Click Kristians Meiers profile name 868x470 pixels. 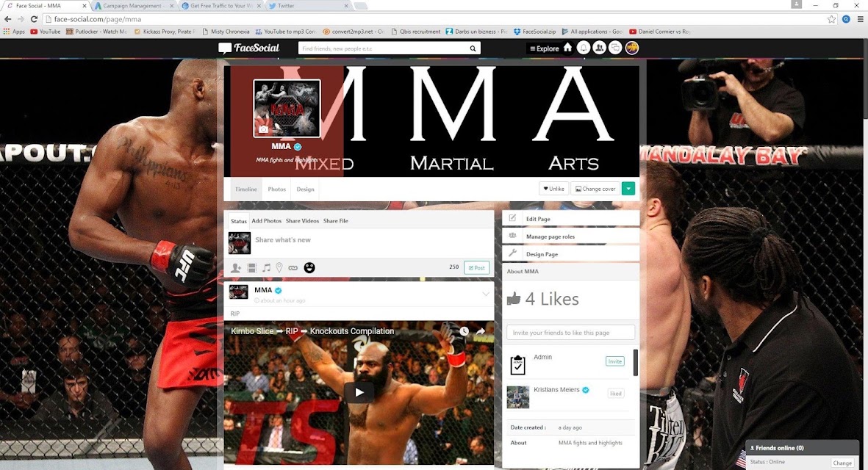click(x=556, y=390)
